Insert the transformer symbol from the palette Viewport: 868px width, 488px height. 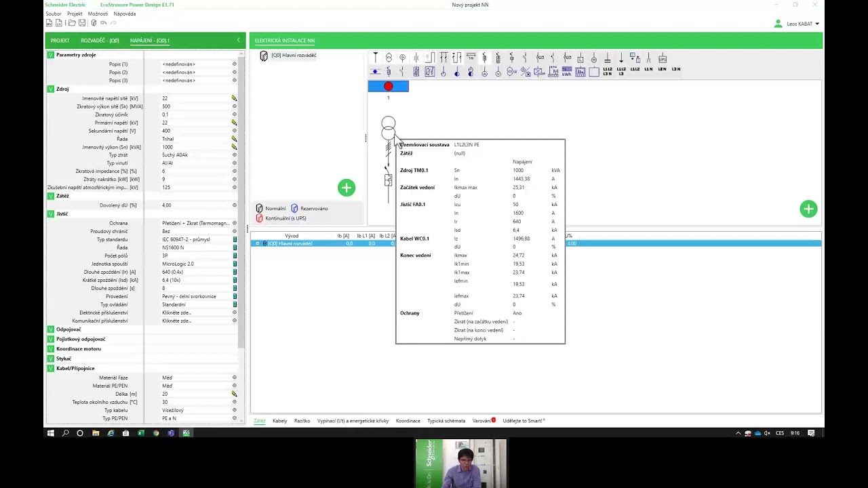point(389,58)
